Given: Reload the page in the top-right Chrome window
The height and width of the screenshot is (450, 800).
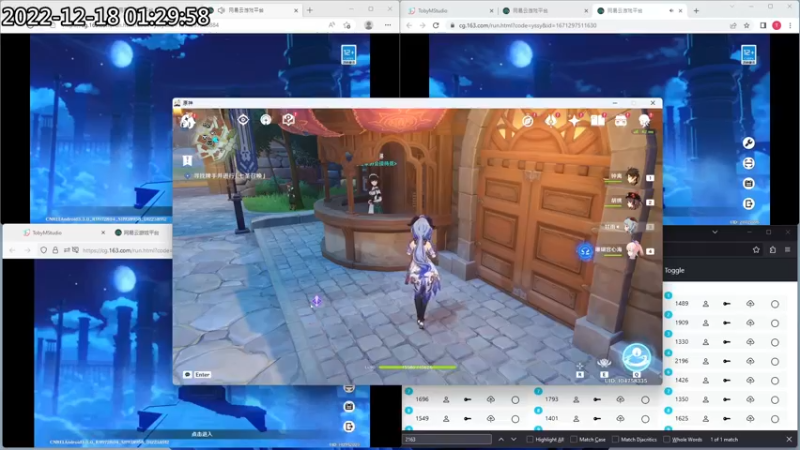Looking at the screenshot, I should click(x=436, y=25).
